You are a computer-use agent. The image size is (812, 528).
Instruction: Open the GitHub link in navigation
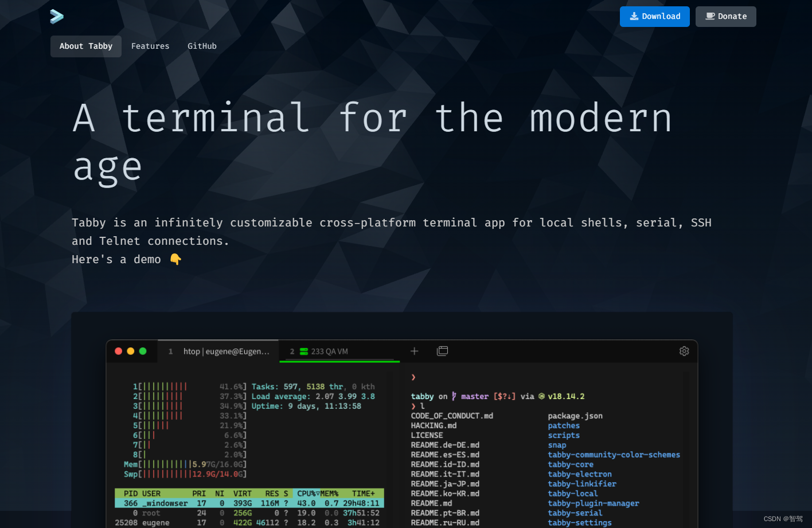(202, 46)
